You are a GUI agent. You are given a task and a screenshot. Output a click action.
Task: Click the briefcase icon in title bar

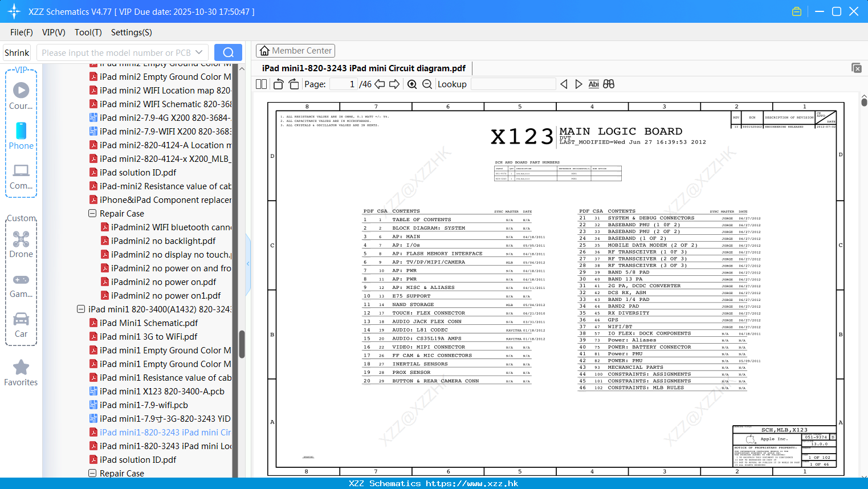click(x=797, y=11)
